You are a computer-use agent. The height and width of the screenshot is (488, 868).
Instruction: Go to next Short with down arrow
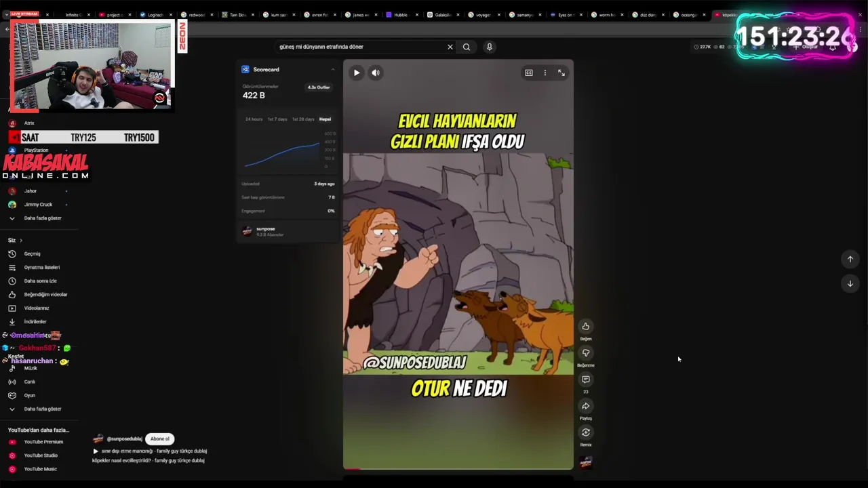pyautogui.click(x=850, y=283)
